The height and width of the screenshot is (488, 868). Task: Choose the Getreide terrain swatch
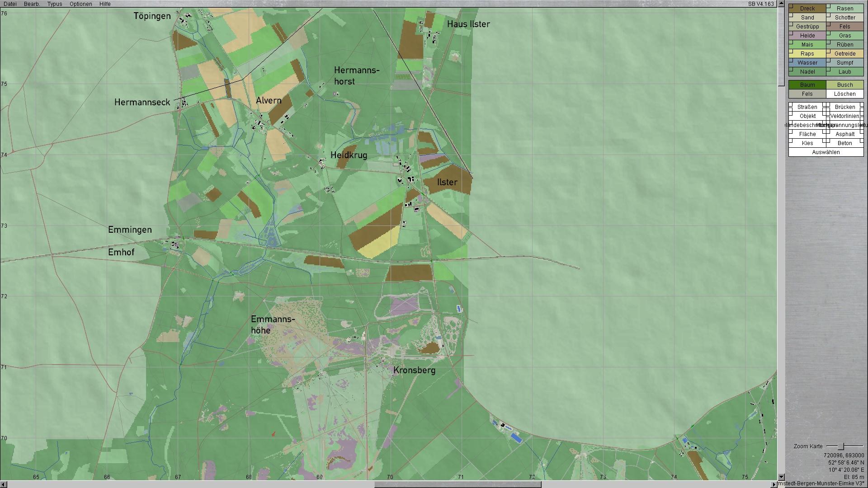coord(844,54)
